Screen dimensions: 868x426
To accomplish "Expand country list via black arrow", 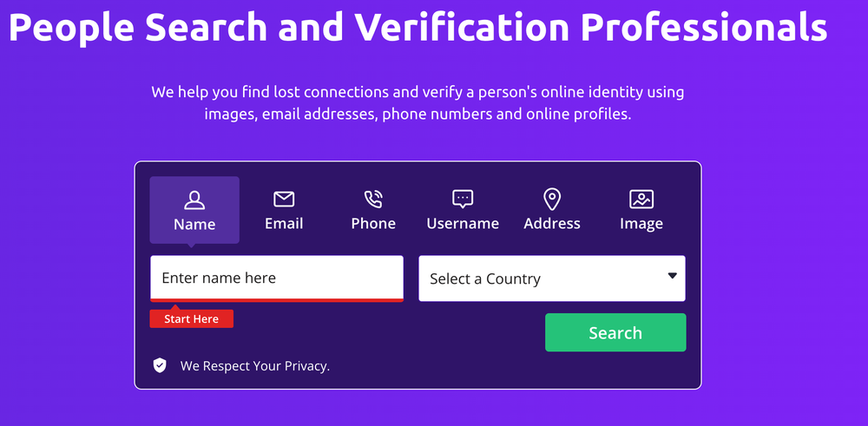I will point(672,276).
